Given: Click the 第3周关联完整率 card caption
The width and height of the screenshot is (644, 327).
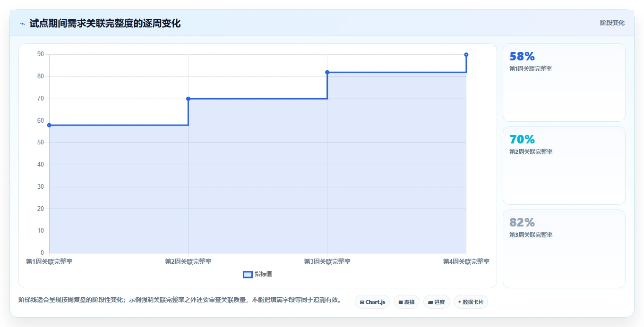Looking at the screenshot, I should coord(531,235).
